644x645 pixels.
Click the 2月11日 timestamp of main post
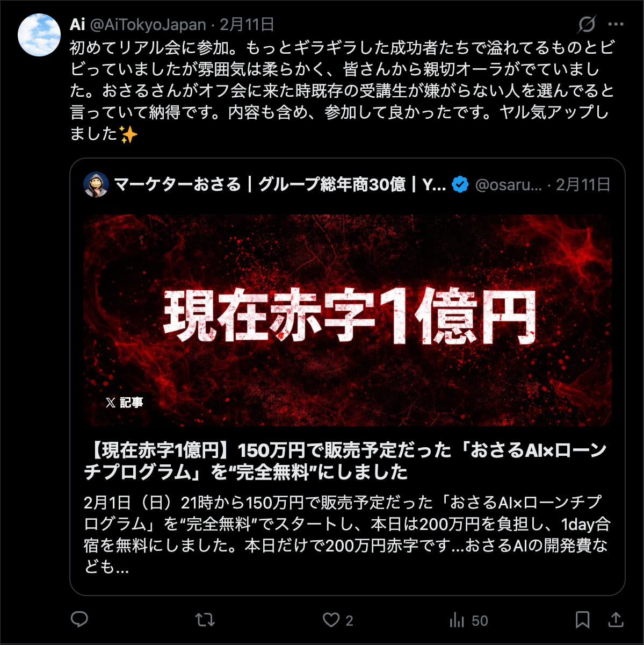point(247,24)
